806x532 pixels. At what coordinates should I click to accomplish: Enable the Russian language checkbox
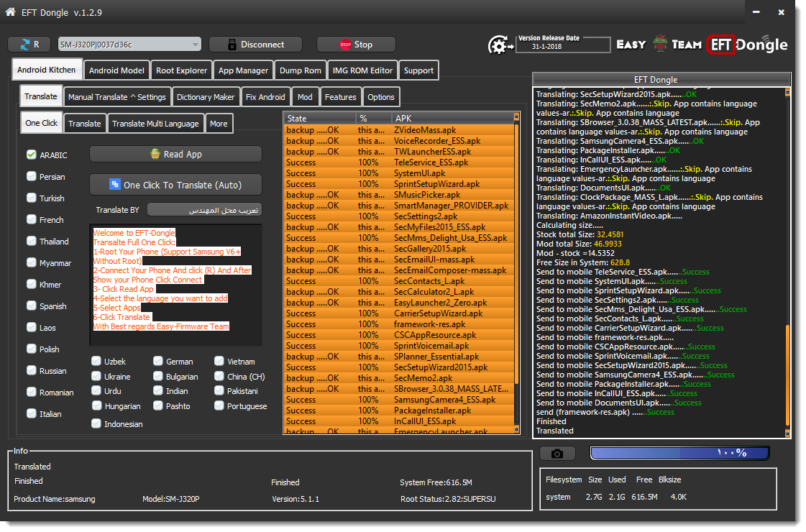(x=32, y=370)
